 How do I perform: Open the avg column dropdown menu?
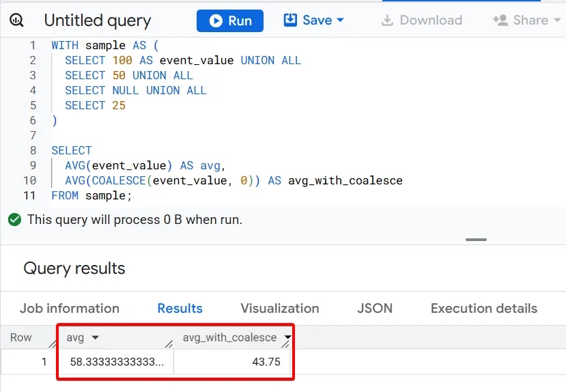(96, 337)
